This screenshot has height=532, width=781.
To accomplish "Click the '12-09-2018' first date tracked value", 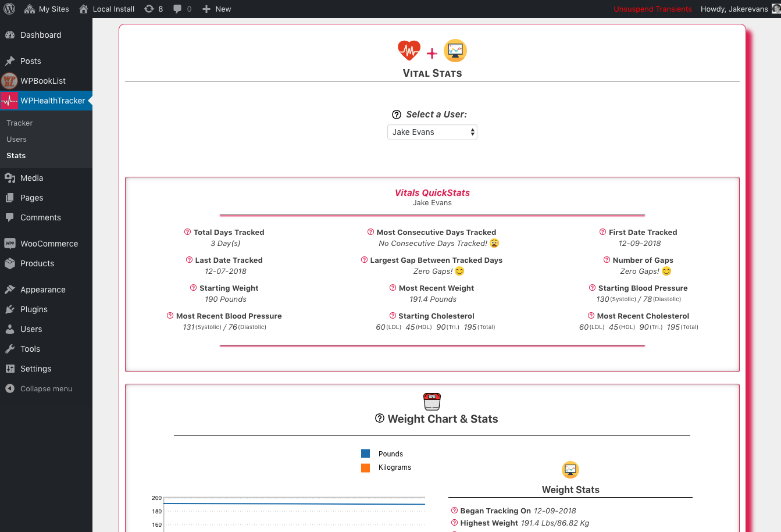I will [640, 244].
